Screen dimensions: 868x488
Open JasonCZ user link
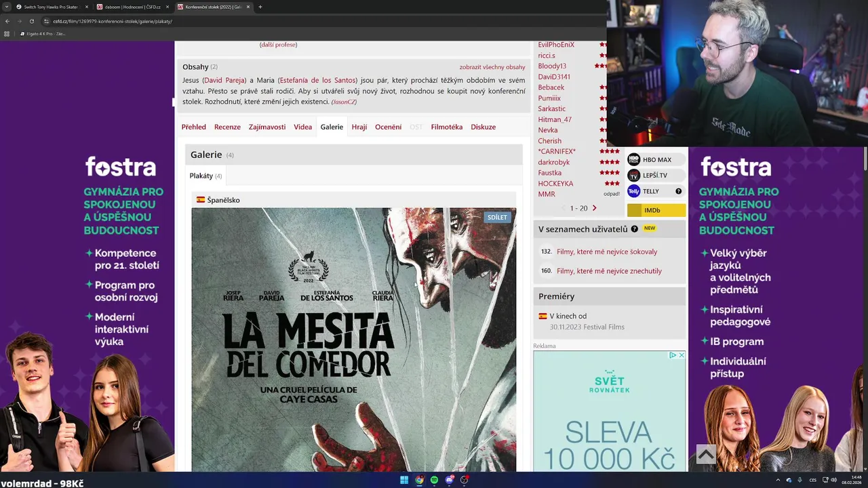pos(344,102)
